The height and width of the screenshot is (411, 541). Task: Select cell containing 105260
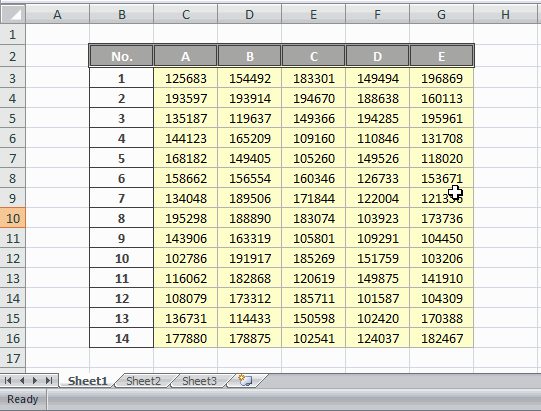[313, 158]
